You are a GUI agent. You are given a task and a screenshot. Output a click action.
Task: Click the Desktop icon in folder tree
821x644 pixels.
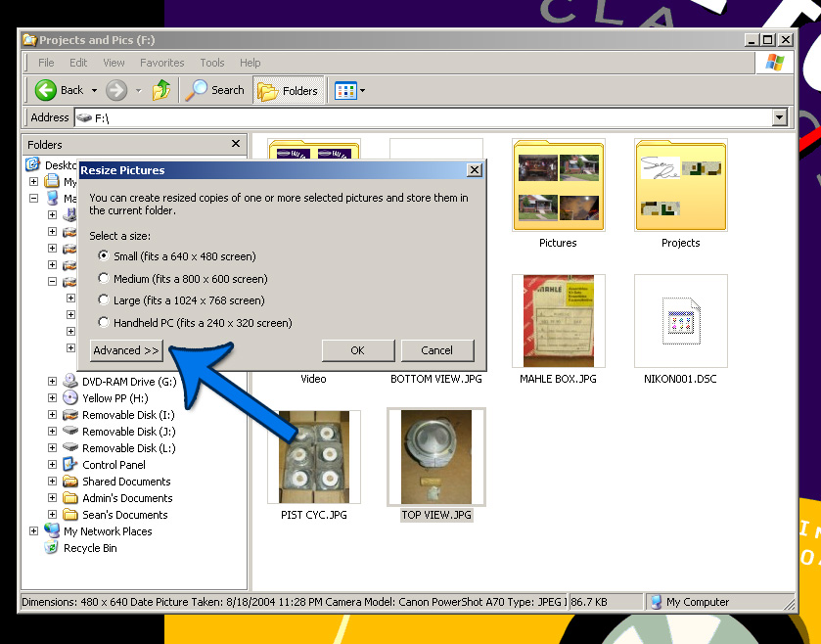[x=33, y=164]
